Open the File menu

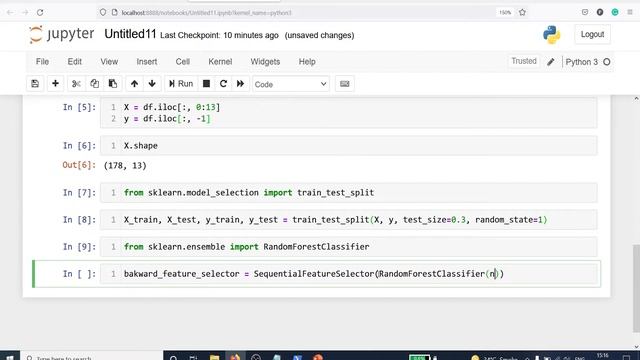click(x=42, y=62)
